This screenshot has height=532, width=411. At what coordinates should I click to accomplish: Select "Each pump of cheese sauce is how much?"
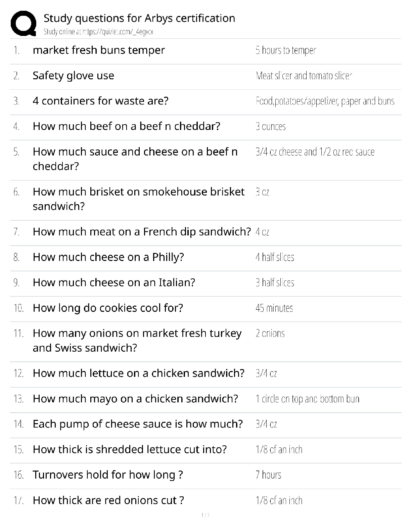click(x=138, y=424)
